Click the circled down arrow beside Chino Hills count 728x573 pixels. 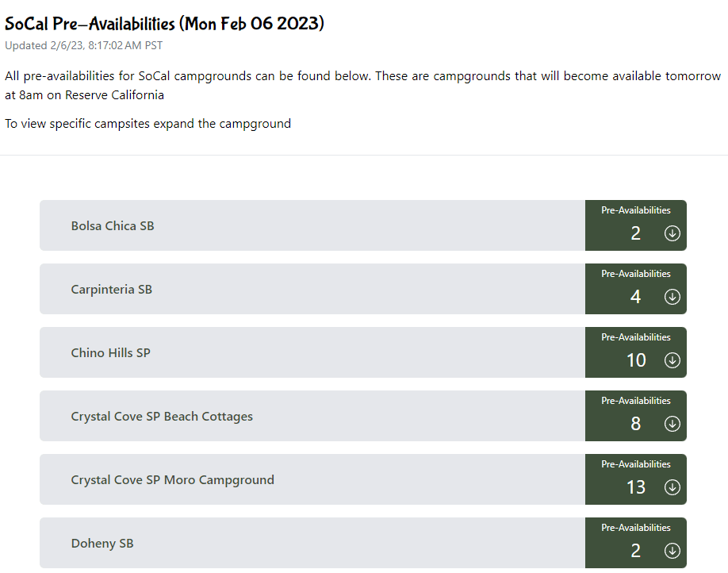(672, 360)
